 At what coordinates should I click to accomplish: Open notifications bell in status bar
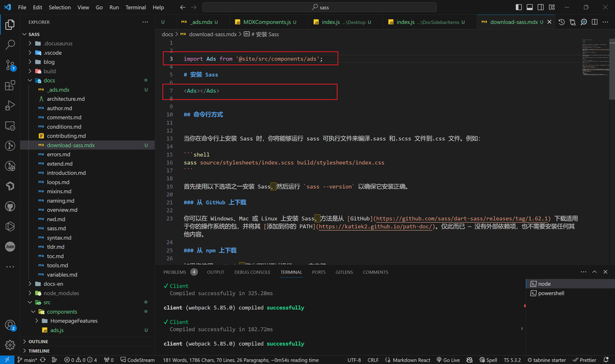607,360
